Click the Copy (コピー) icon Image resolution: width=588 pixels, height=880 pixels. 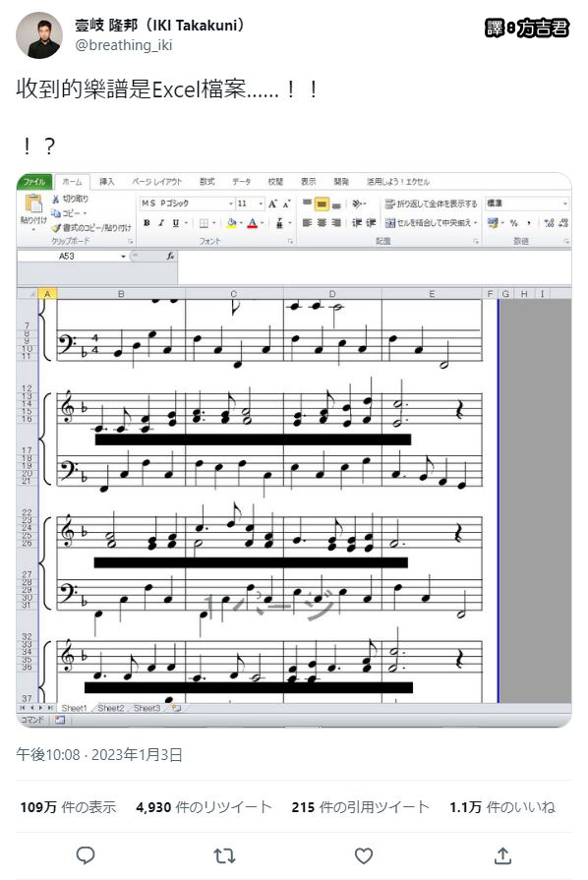[55, 213]
